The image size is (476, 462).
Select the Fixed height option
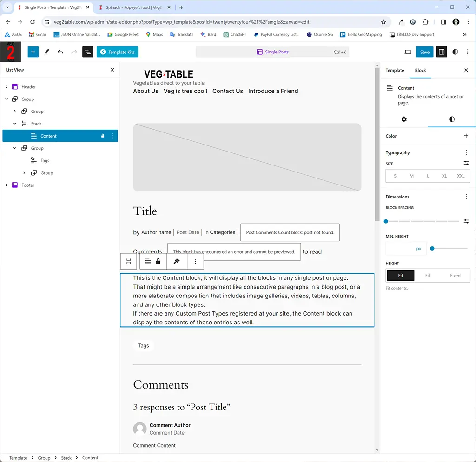tap(455, 275)
